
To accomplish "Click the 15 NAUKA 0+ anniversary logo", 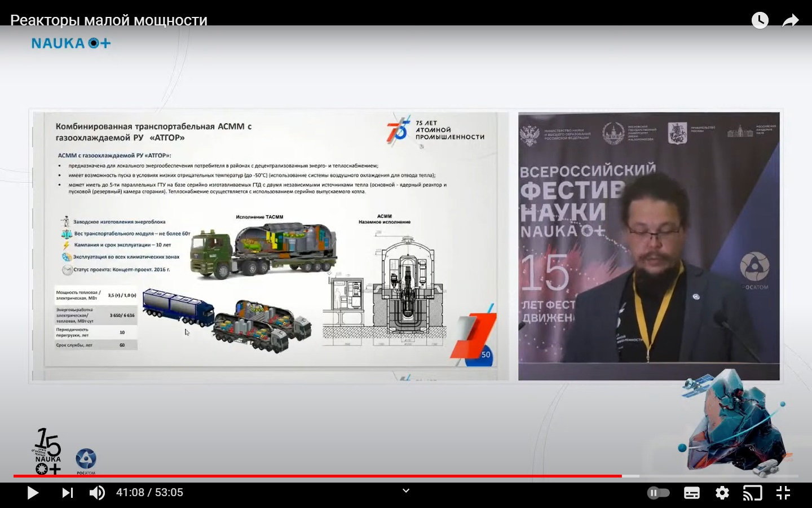I will pos(47,450).
